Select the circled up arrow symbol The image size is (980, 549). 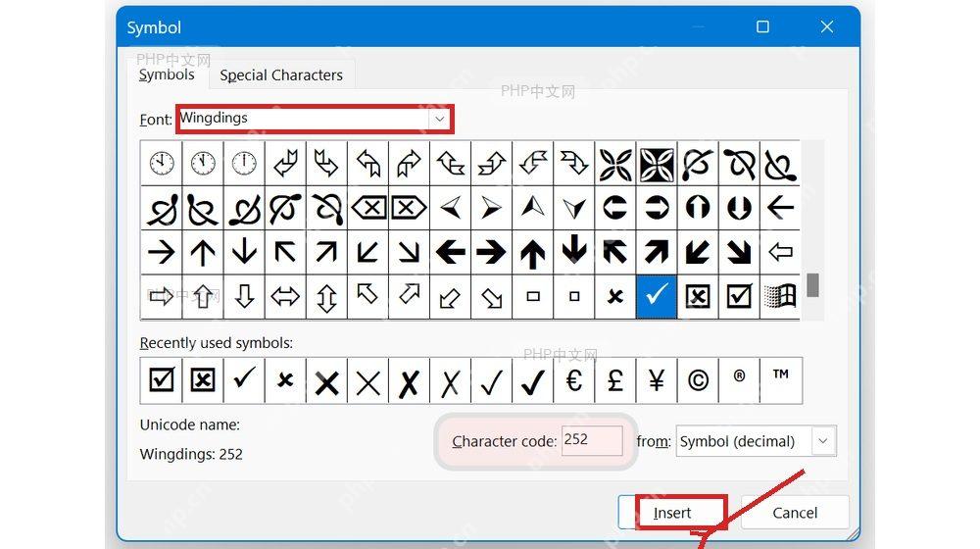click(698, 208)
